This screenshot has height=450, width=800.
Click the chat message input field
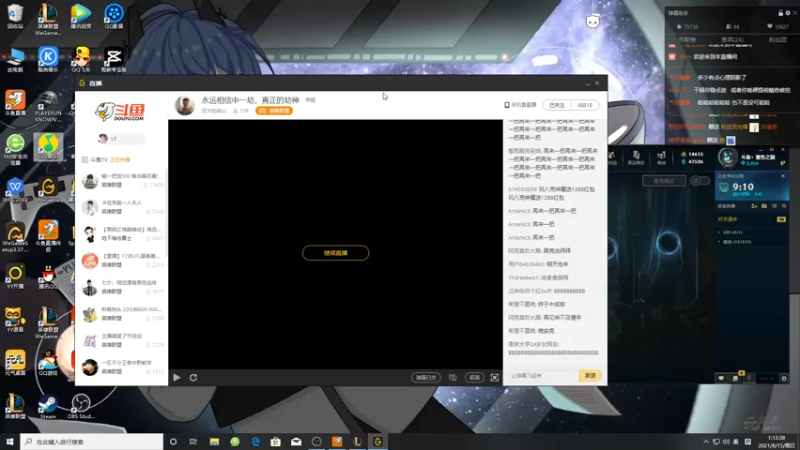tap(543, 376)
